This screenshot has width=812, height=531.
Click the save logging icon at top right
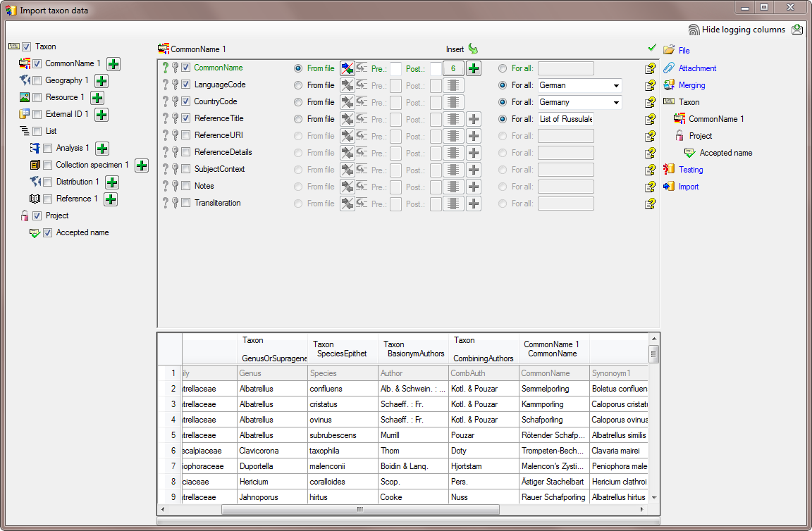point(797,30)
